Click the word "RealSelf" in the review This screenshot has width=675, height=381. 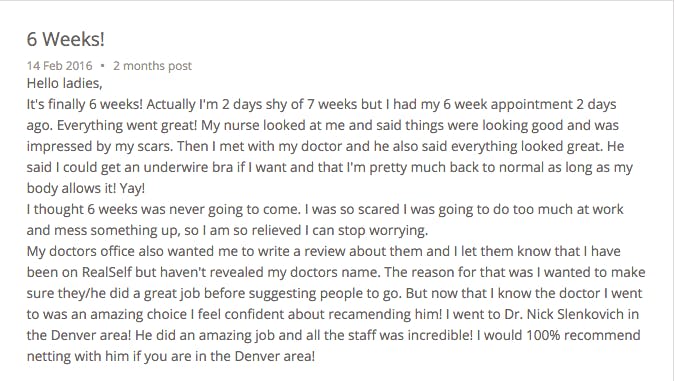coord(106,272)
